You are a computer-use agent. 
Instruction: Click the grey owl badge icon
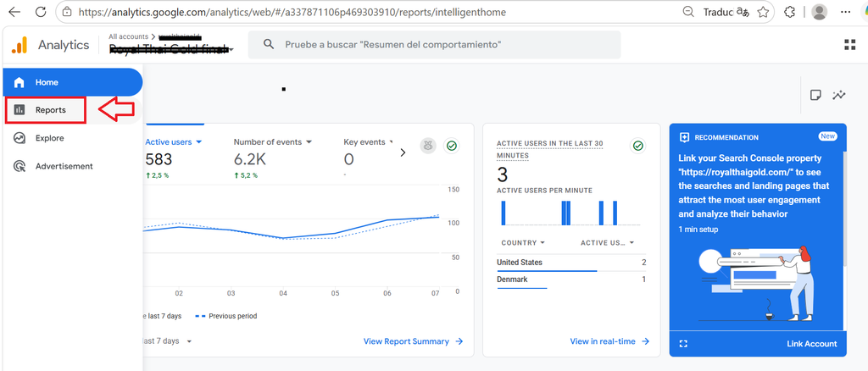click(428, 146)
